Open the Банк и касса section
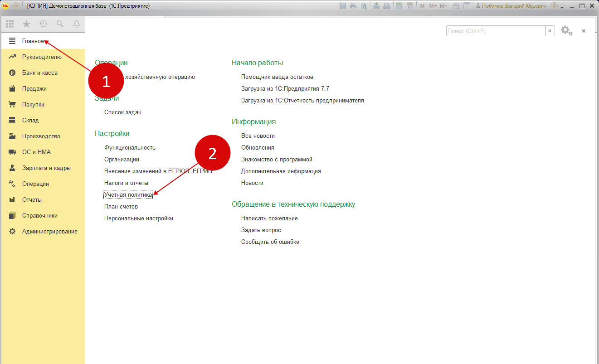The image size is (599, 364). [x=43, y=73]
